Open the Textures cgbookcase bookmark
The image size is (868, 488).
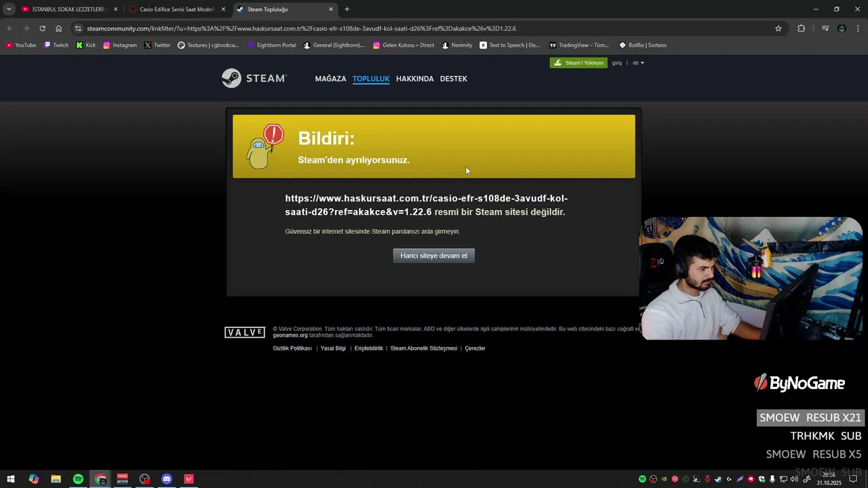[208, 45]
